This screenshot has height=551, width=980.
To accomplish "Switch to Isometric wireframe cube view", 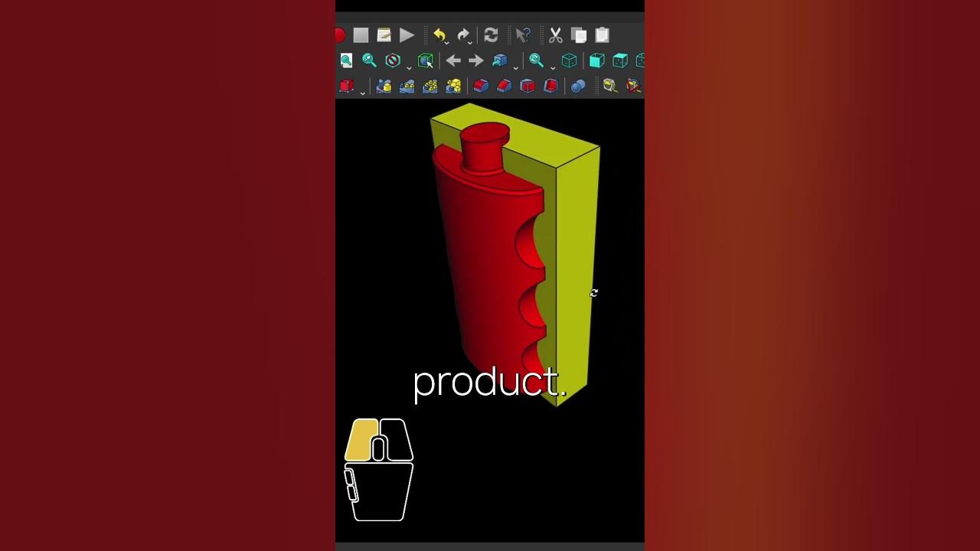I will point(569,60).
